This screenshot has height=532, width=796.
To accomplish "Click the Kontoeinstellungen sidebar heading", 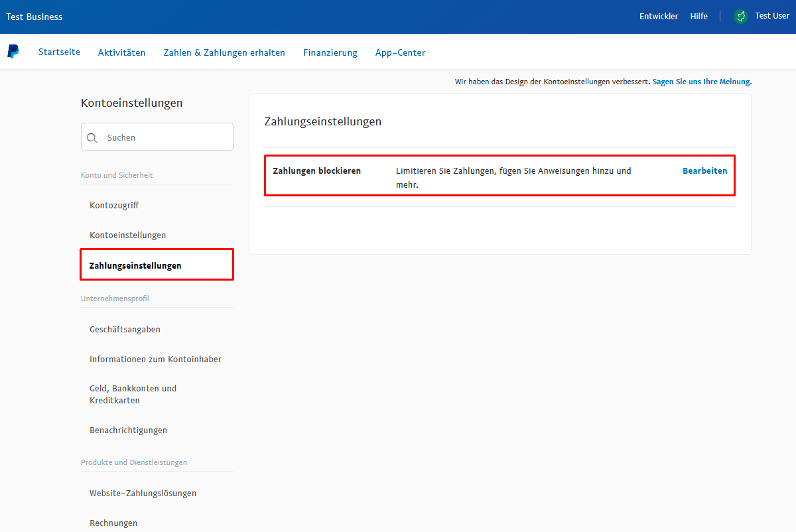I will point(132,103).
